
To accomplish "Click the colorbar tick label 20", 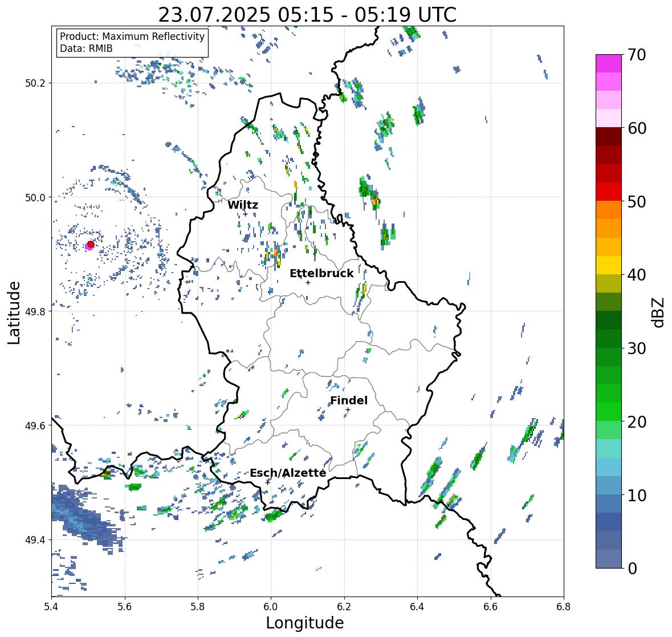I will [x=637, y=421].
